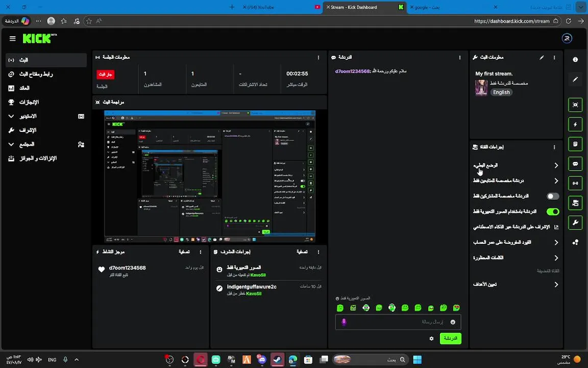Click the English language tag
Screen dimensions: 588x368
pos(501,93)
